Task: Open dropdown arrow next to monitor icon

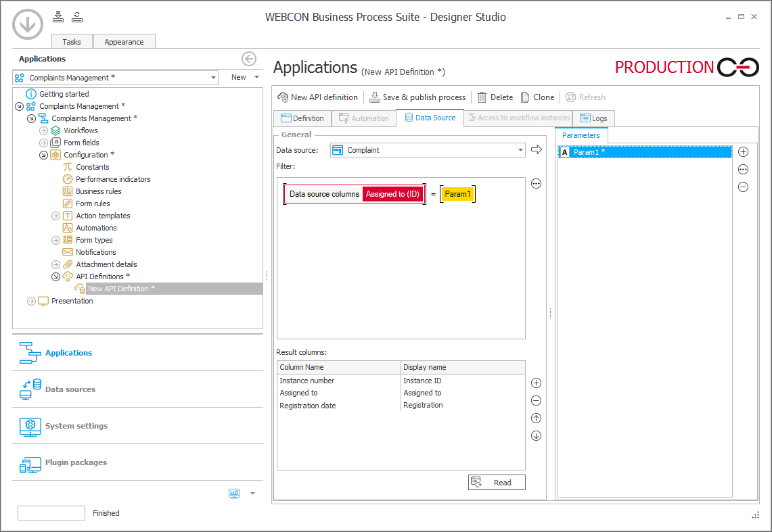Action: point(252,493)
